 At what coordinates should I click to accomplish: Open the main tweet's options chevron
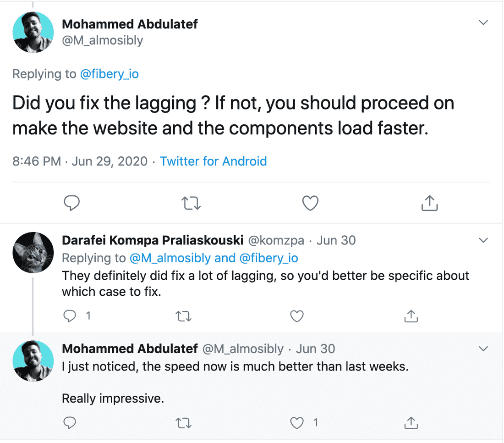click(x=483, y=22)
